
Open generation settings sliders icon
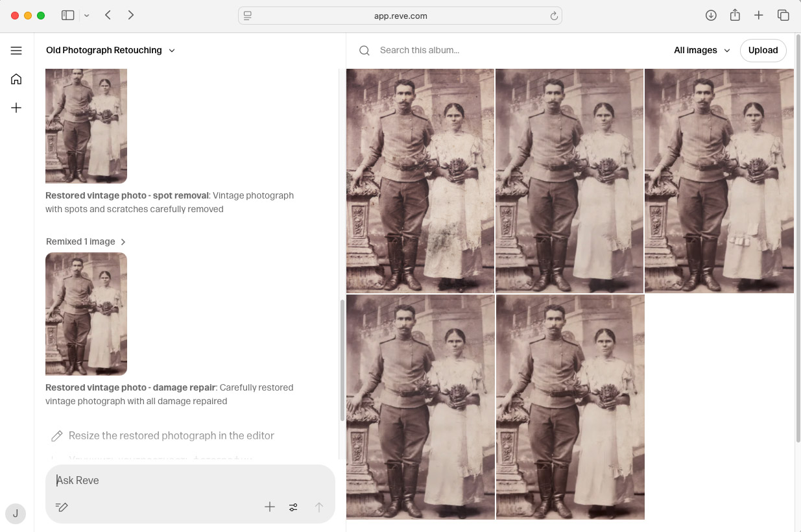(x=293, y=507)
